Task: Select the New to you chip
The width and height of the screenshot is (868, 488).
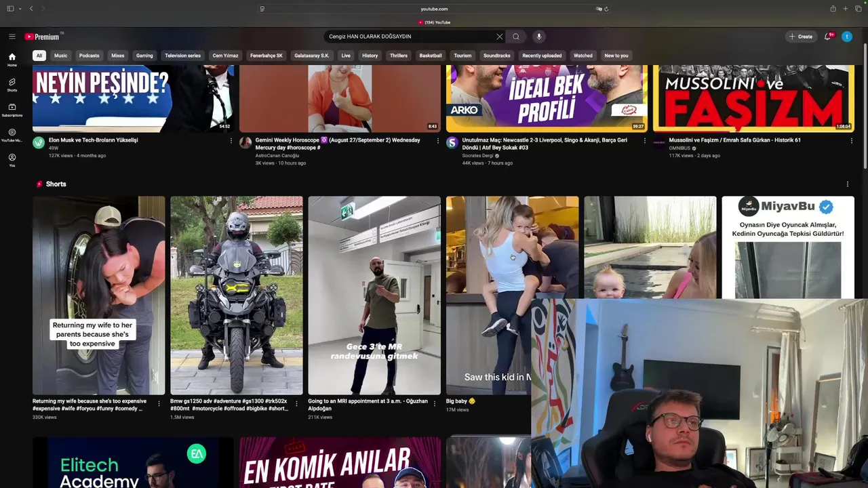Action: click(x=616, y=56)
